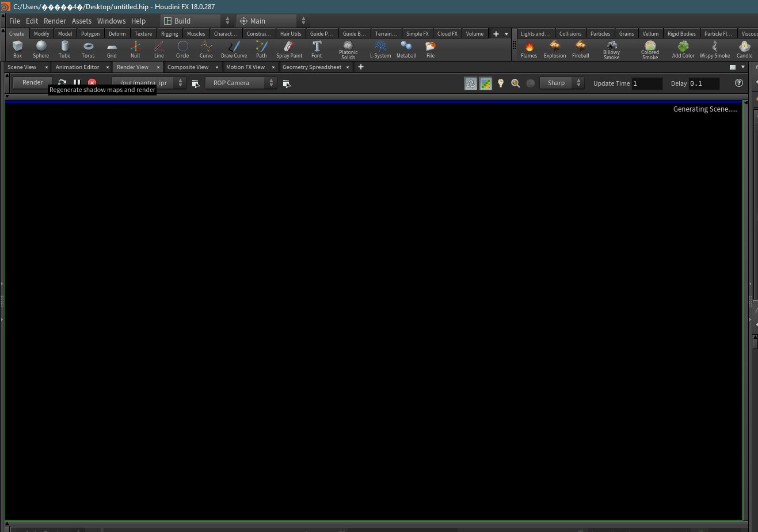Select the Explosion shelf tool
Viewport: 758px width, 532px height.
[555, 49]
